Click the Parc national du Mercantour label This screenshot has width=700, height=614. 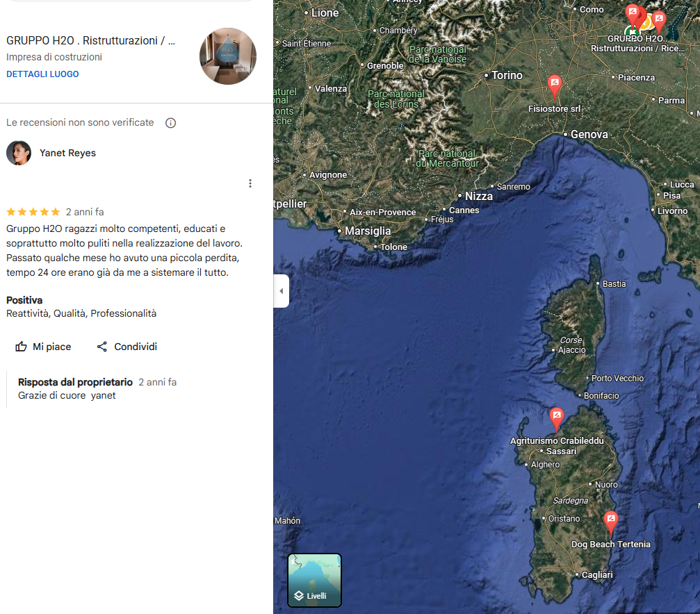coord(447,158)
